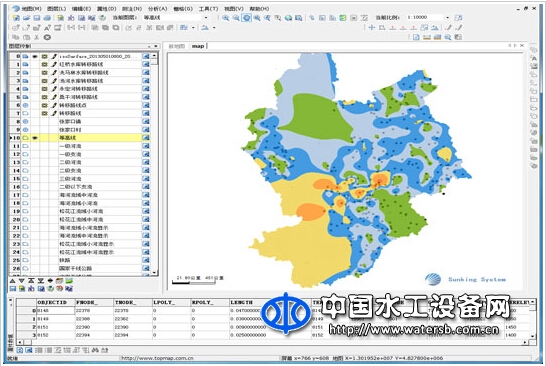Toggle eye visibility for layer row 10
546x366 pixels.
pyautogui.click(x=35, y=138)
